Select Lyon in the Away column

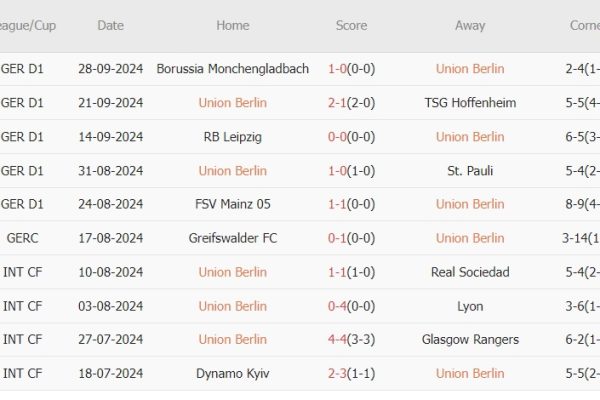[x=470, y=306]
